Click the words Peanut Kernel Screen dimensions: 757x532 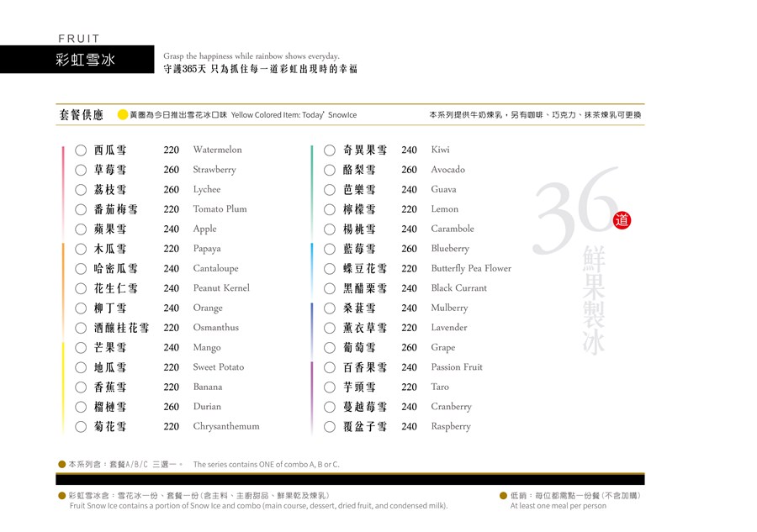(221, 288)
